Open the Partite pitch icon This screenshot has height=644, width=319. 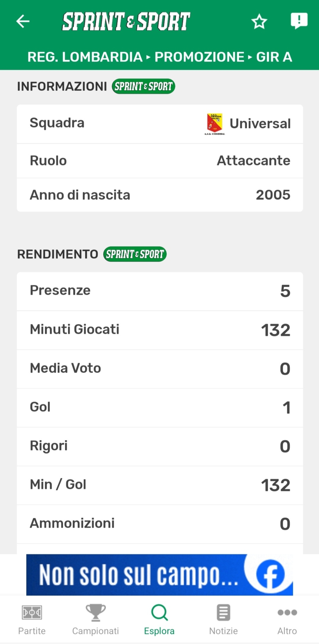pos(32,612)
